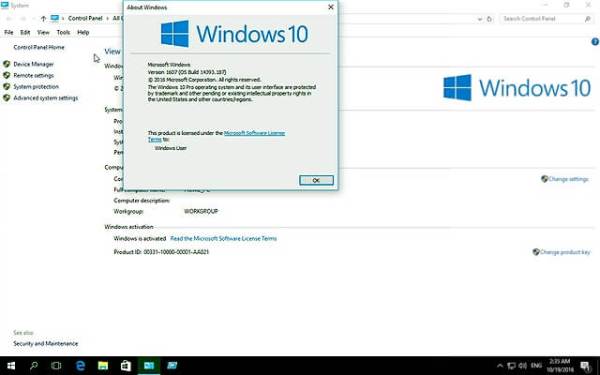This screenshot has width=600, height=375.
Task: Open the Tools menu
Action: [64, 33]
